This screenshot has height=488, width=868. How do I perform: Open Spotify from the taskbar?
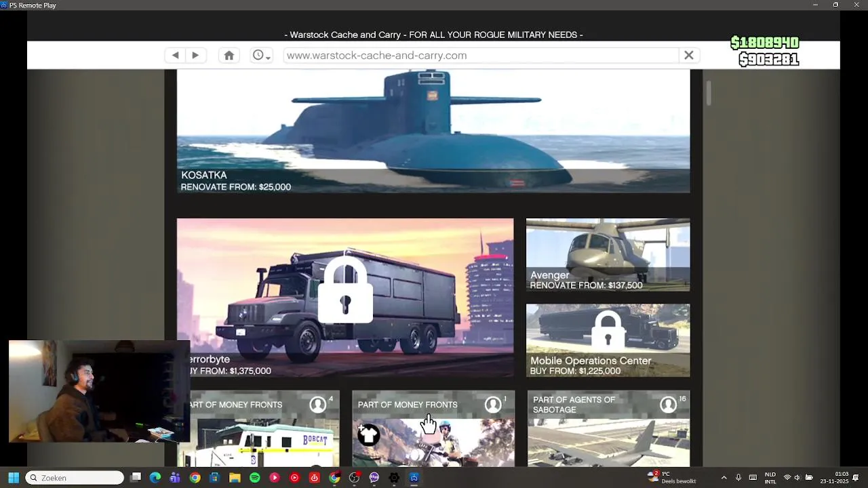point(254,478)
